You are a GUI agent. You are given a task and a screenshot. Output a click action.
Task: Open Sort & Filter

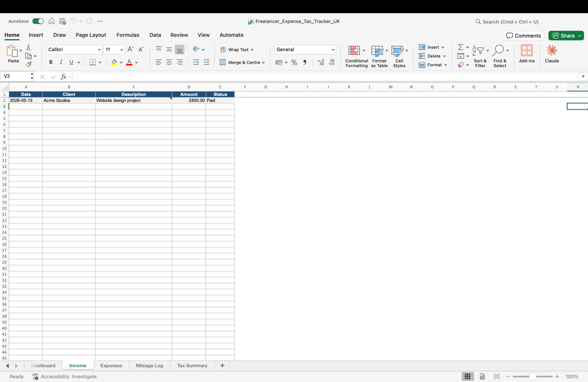click(480, 56)
